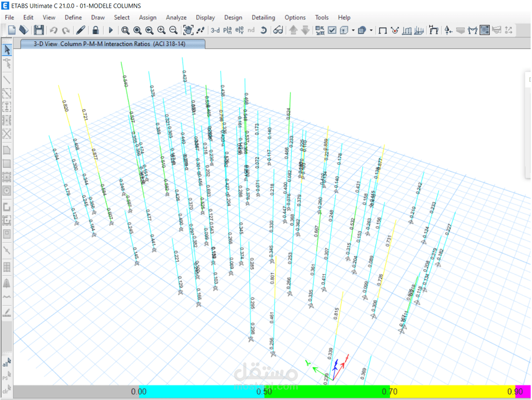532x400 pixels.
Task: Expand the extrude view dropdown arrow
Action: tap(353, 30)
